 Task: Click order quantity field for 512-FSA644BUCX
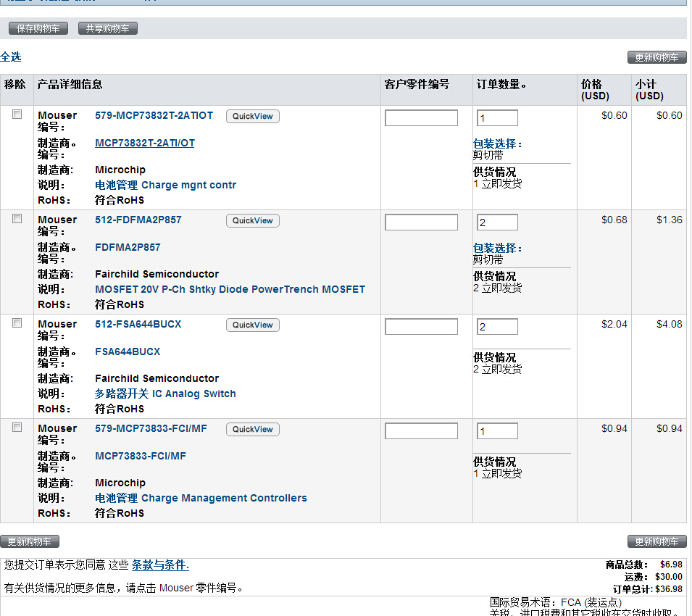tap(497, 327)
